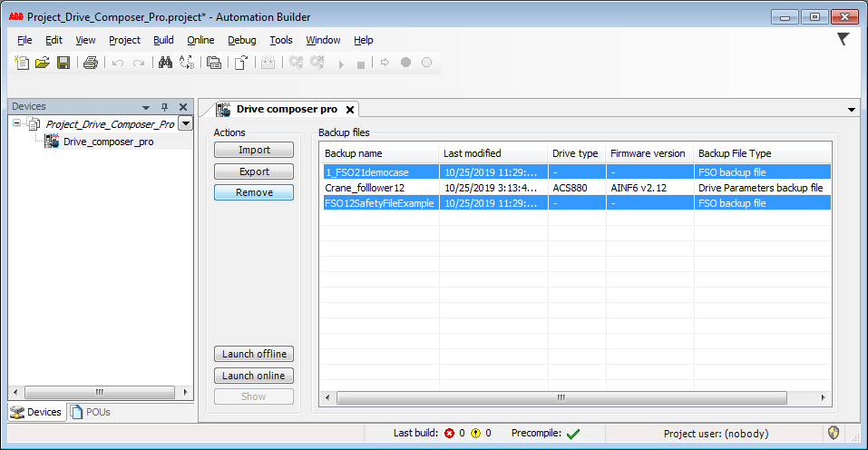Screen dimensions: 868x450
Task: Open the Project menu
Action: pyautogui.click(x=124, y=40)
